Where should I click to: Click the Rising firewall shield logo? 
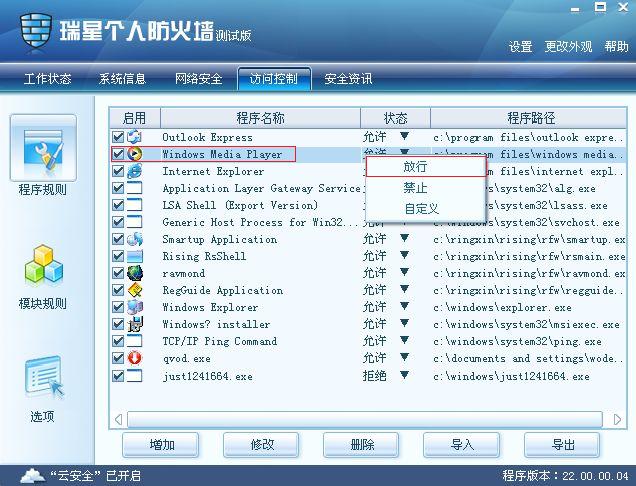[36, 30]
